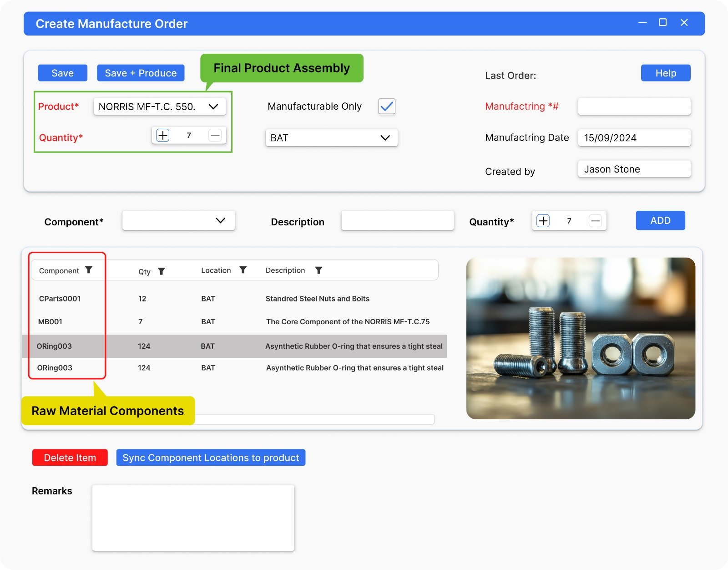Decrement the component Quantity with minus
The image size is (728, 570).
tap(595, 221)
